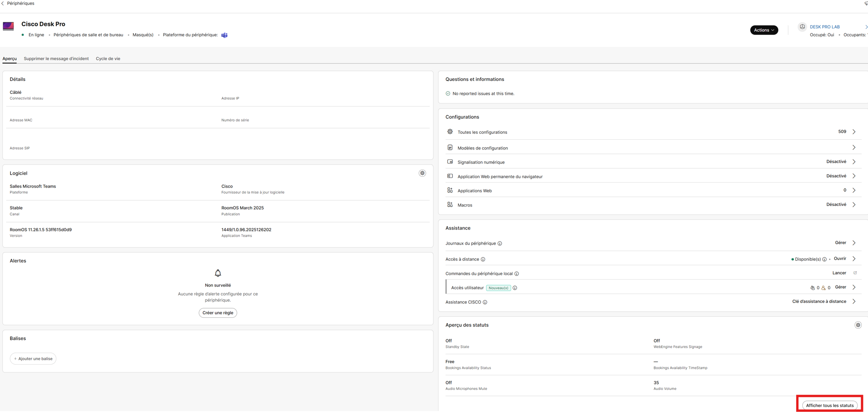Click info icon beside Disponible(s) status
Viewport: 868px width, 412px height.
coord(824,259)
